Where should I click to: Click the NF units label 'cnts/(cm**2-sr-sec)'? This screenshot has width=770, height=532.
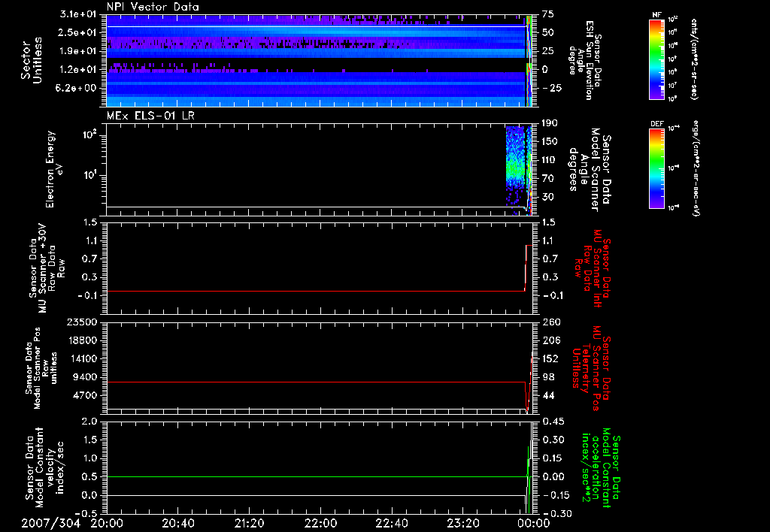694,59
